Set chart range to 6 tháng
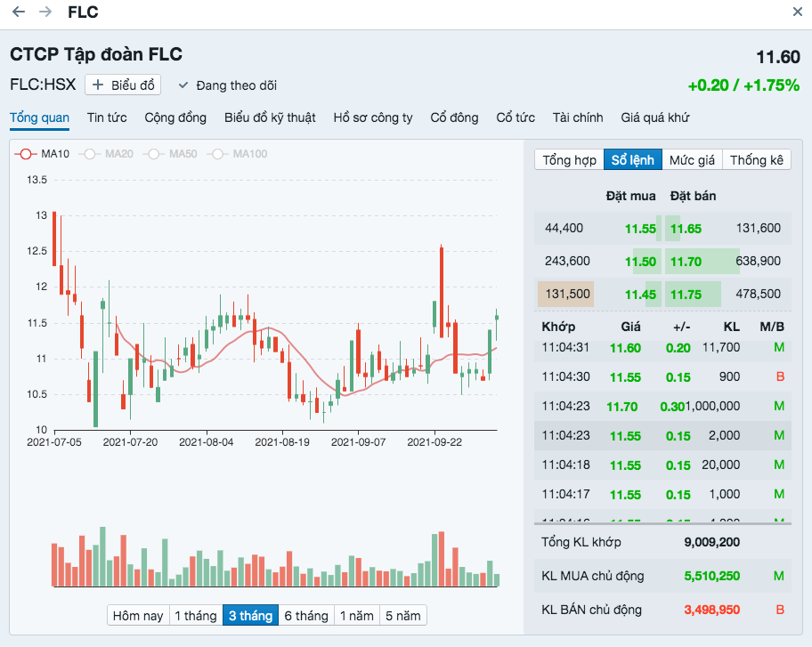The image size is (812, 647). coord(306,616)
